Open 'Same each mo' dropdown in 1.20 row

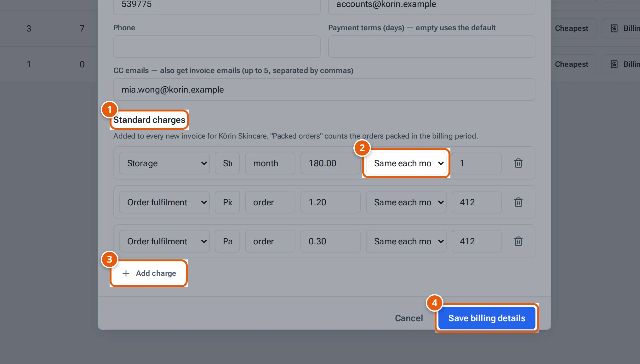pos(406,202)
